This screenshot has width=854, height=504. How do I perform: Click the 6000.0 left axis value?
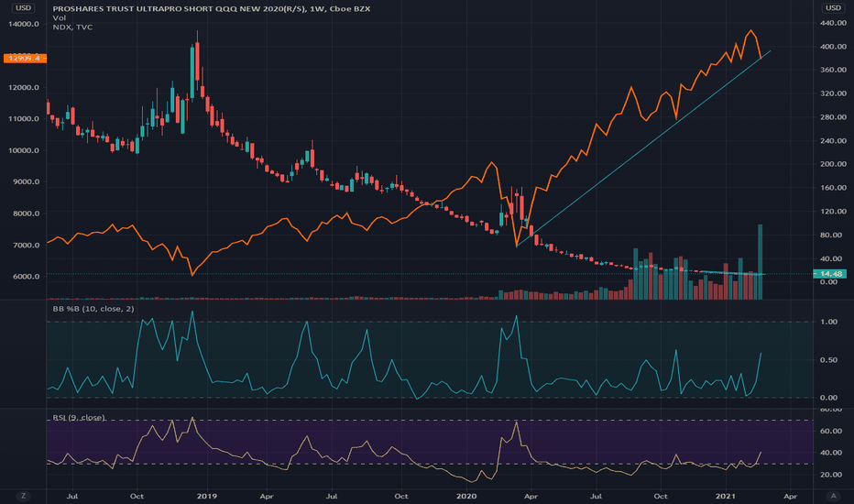(x=27, y=276)
